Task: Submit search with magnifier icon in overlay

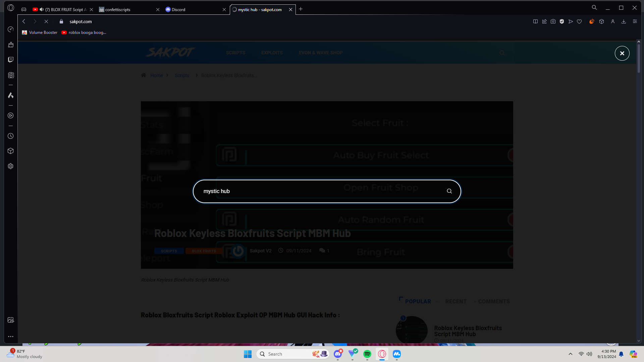Action: 449,191
